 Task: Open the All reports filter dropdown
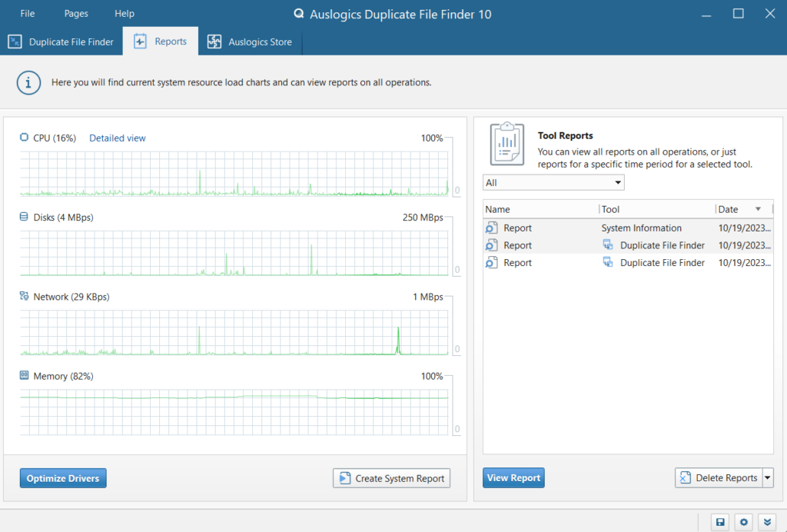553,183
